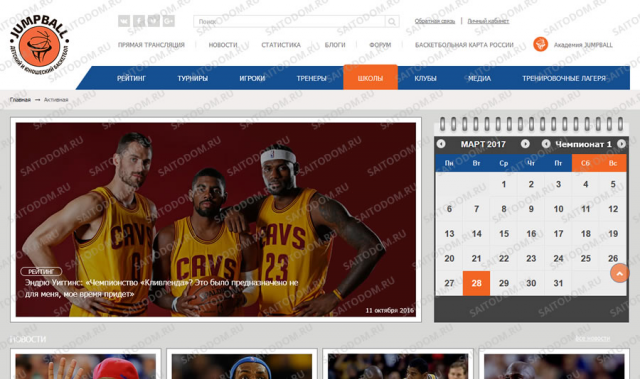This screenshot has height=379, width=640.
Task: Select the highlighted date 28 in calendar
Action: pos(476,283)
